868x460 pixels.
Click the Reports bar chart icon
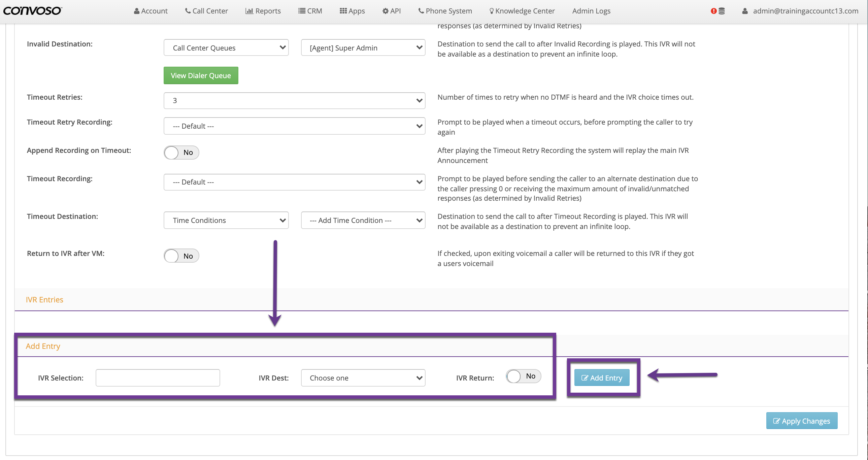click(249, 11)
